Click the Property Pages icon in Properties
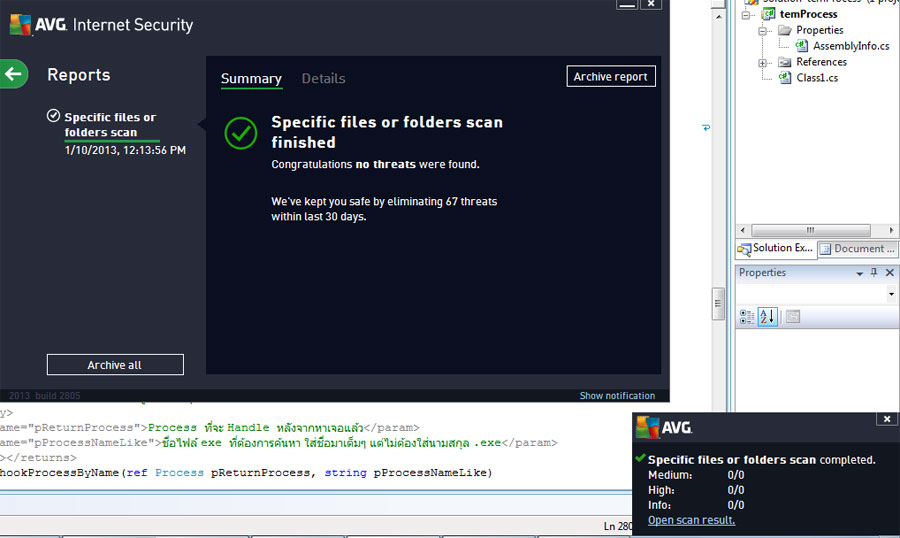This screenshot has width=900, height=538. (793, 316)
